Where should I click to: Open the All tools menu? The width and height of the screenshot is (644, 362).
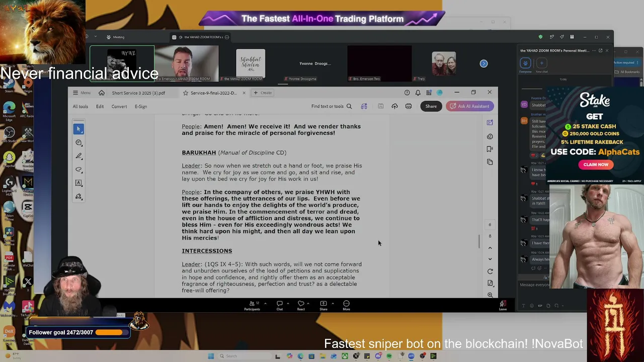pyautogui.click(x=80, y=107)
